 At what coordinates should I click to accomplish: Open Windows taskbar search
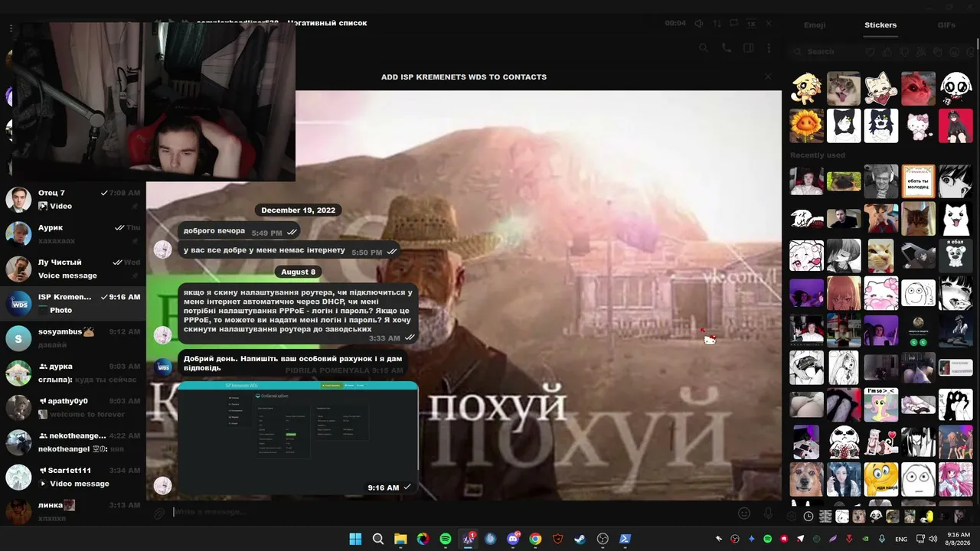point(378,539)
